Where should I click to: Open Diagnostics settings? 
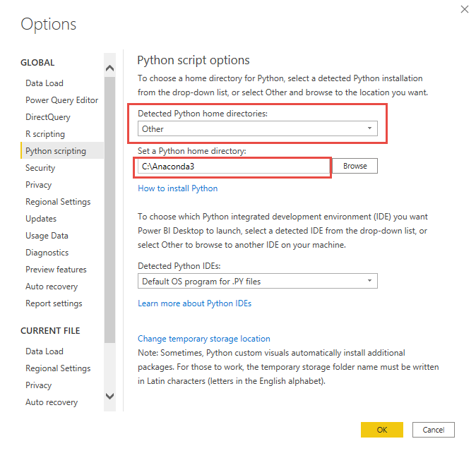pos(47,253)
